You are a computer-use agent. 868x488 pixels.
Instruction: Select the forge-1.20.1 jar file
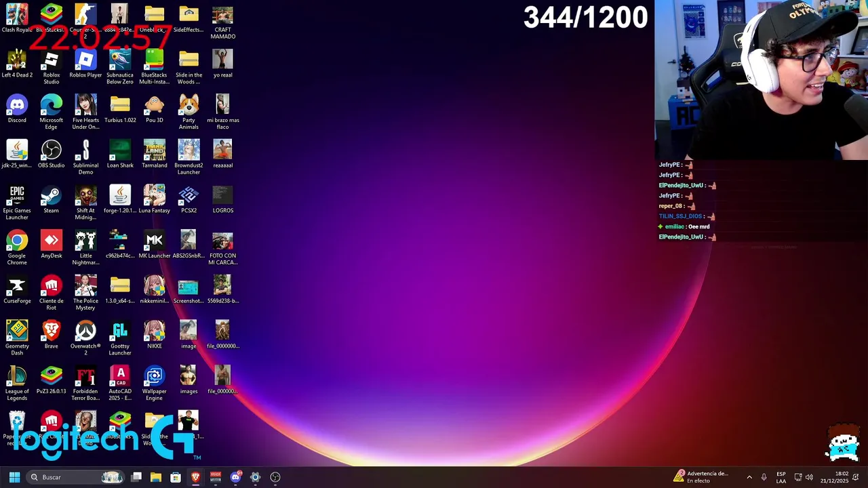click(x=120, y=200)
